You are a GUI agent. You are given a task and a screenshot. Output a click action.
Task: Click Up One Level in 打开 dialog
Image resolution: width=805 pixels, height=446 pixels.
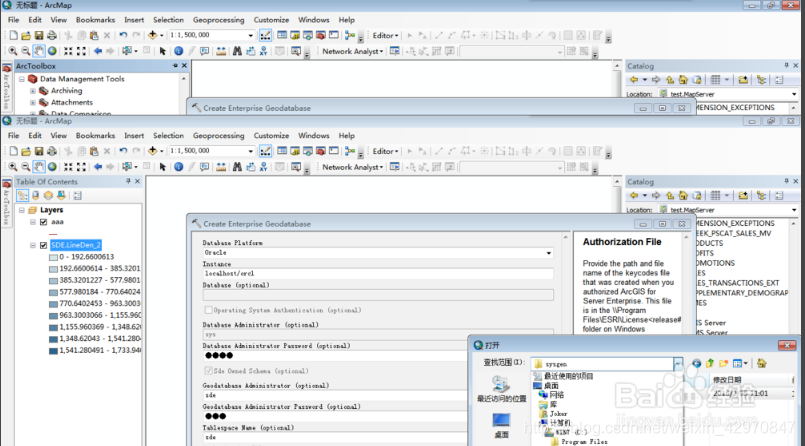coord(710,363)
